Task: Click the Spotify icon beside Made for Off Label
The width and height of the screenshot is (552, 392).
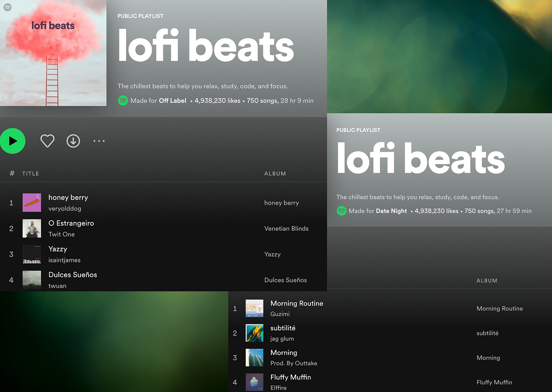Action: [x=123, y=100]
